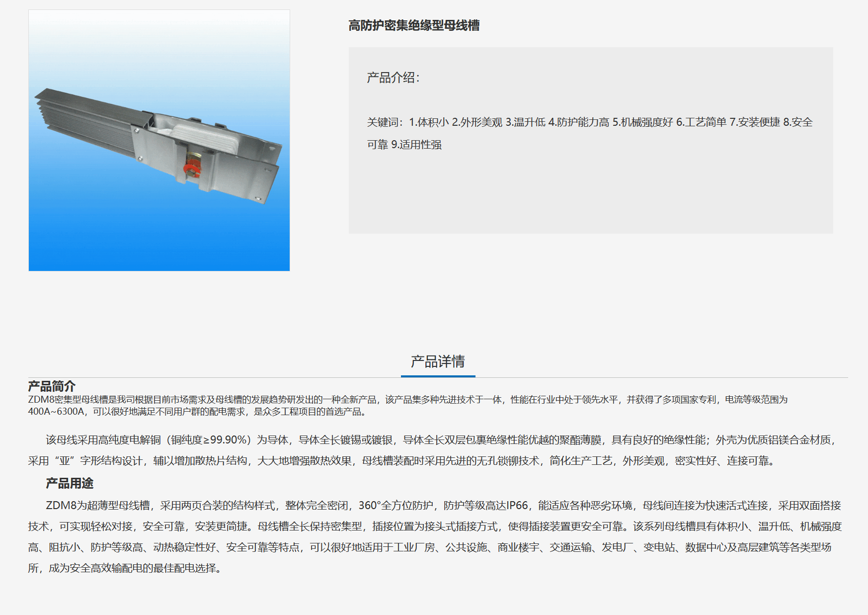Click the 关键词 keywords line

[590, 122]
